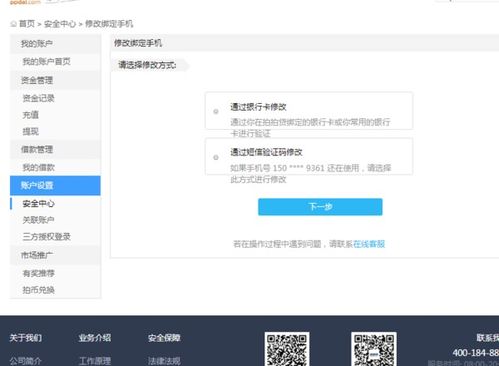This screenshot has width=499, height=366.
Task: Open 首页 breadcrumb link
Action: [27, 24]
